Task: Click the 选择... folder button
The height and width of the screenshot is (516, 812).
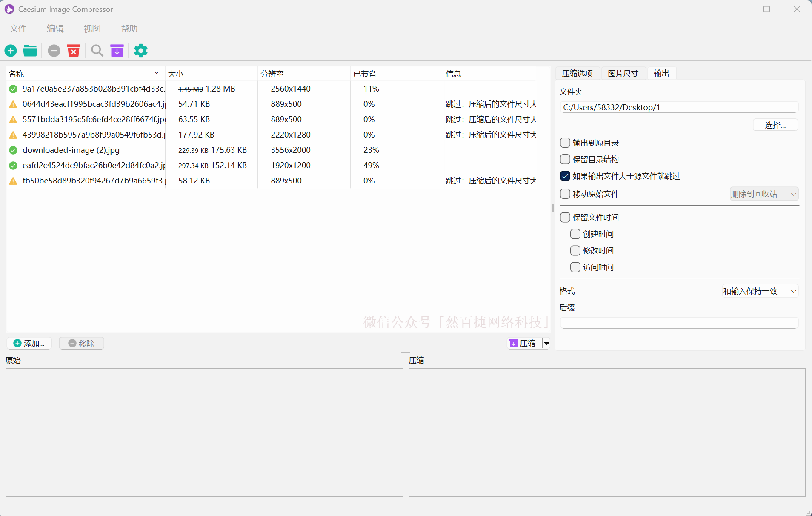Action: pyautogui.click(x=775, y=125)
